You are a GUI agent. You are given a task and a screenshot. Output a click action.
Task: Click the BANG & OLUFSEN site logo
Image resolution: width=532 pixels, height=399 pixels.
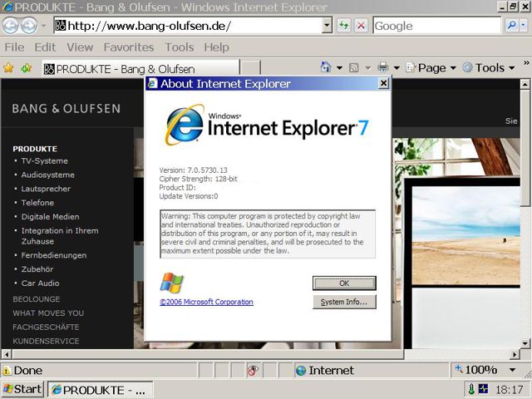pos(66,109)
